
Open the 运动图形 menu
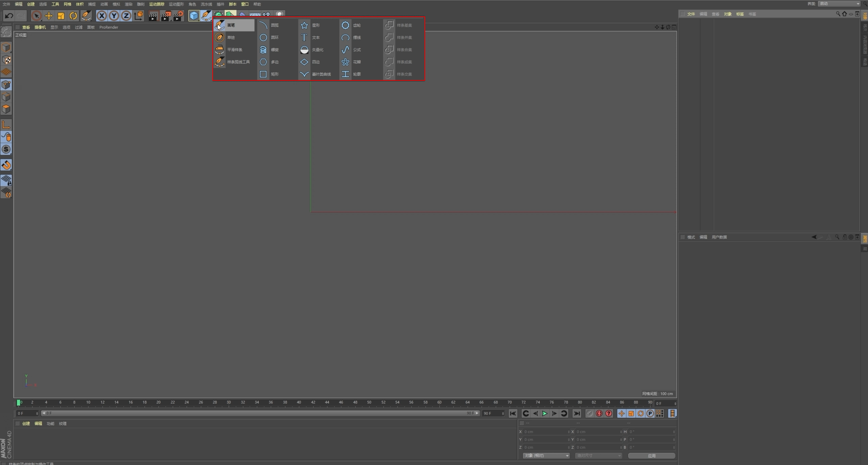176,4
